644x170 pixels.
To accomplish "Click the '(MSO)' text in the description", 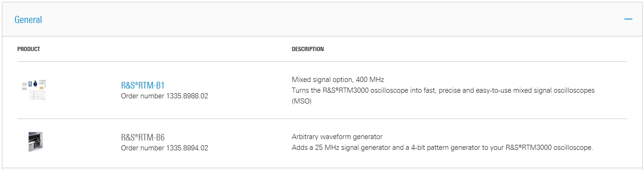I will click(301, 101).
